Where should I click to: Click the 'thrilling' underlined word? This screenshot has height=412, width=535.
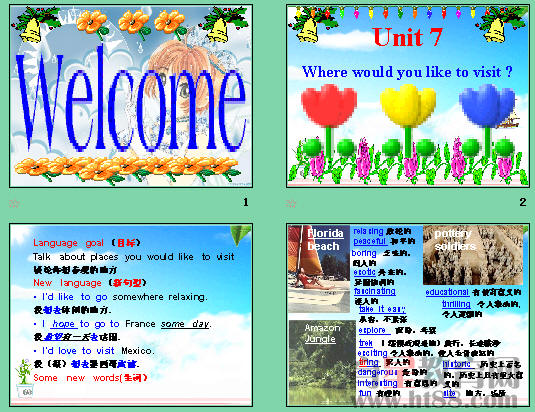[456, 304]
